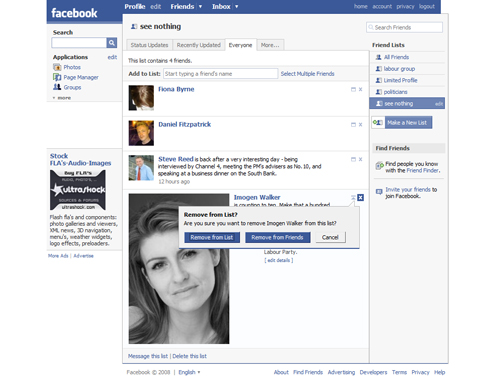Click the Developers footer link
Screen dimensions: 500x379
373,372
